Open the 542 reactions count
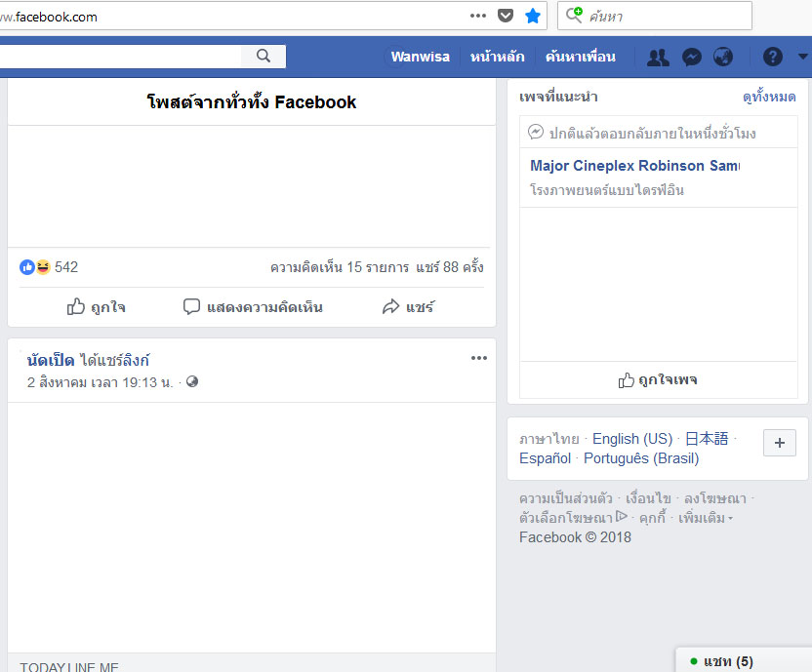 pos(66,267)
